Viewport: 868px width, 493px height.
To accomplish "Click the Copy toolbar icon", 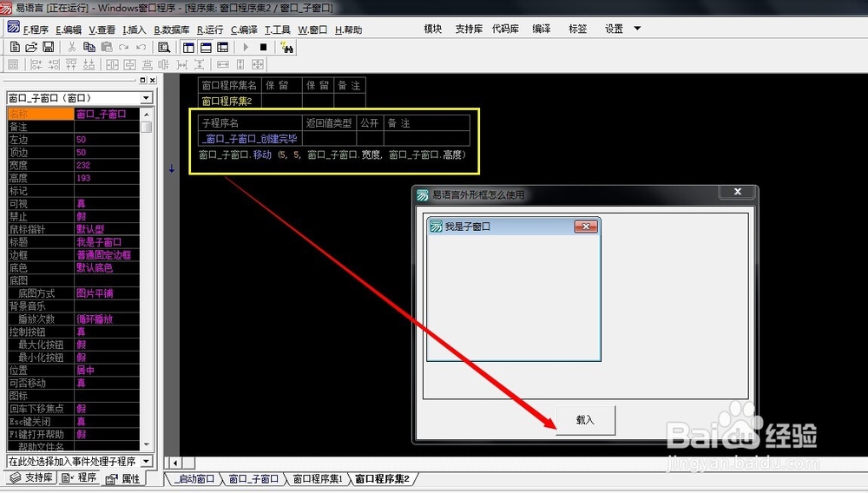I will pos(89,48).
